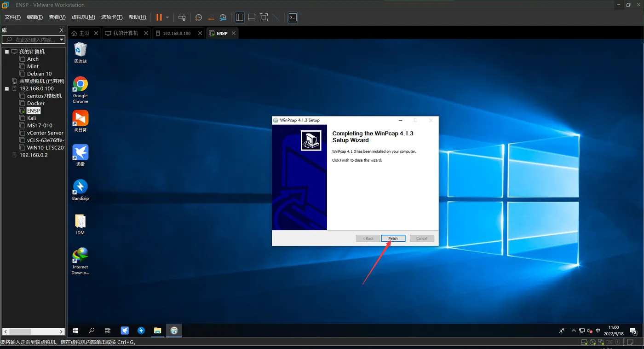Click the hard disk device status icon
Screen dimensions: 644x349
coord(584,342)
